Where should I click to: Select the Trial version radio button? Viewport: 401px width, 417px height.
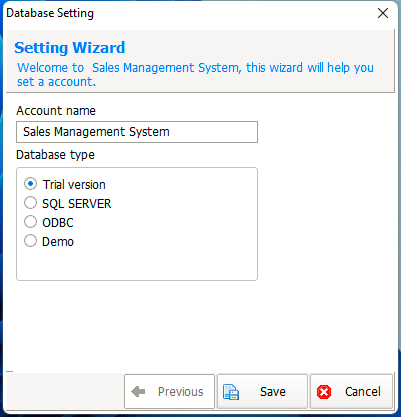pyautogui.click(x=30, y=184)
